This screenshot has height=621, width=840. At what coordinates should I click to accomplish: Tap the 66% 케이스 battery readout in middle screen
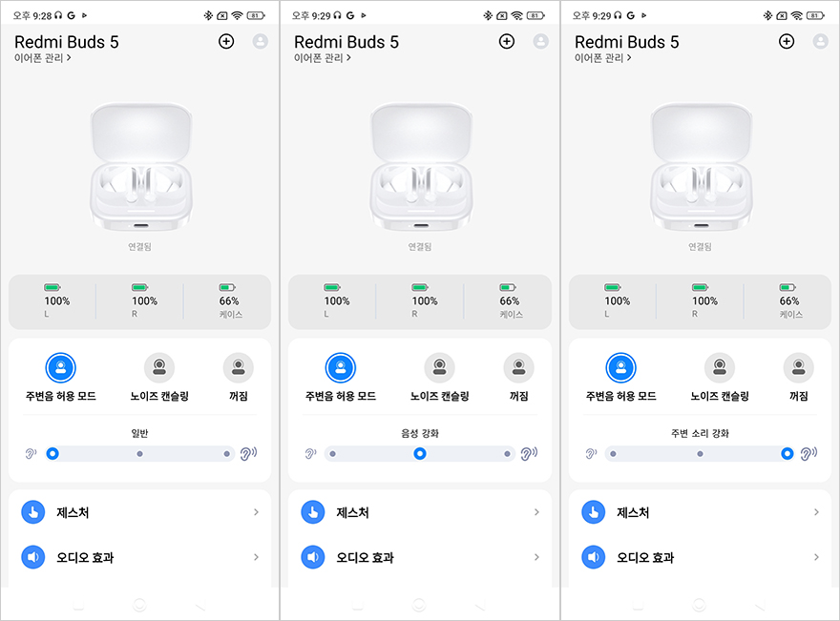(510, 301)
